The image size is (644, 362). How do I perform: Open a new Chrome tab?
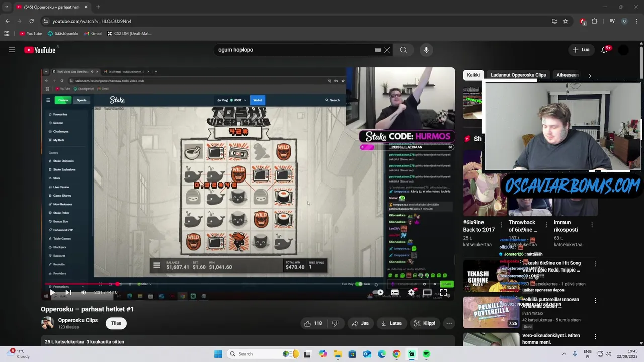(98, 7)
